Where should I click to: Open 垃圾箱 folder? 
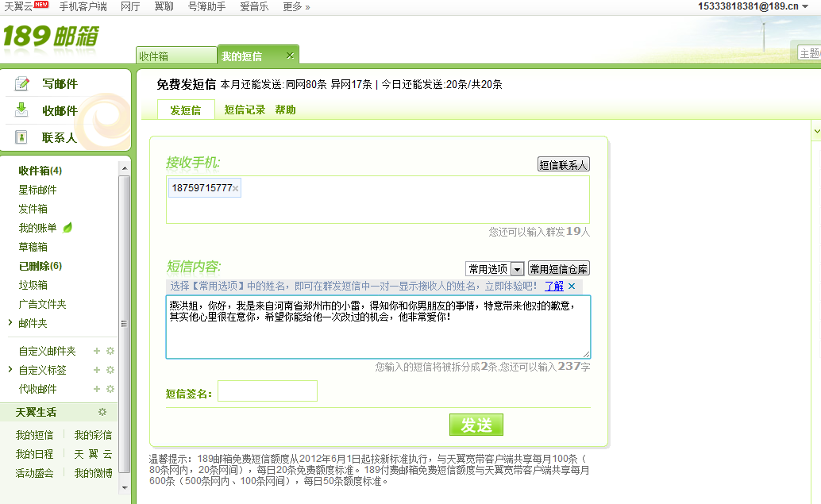[33, 285]
